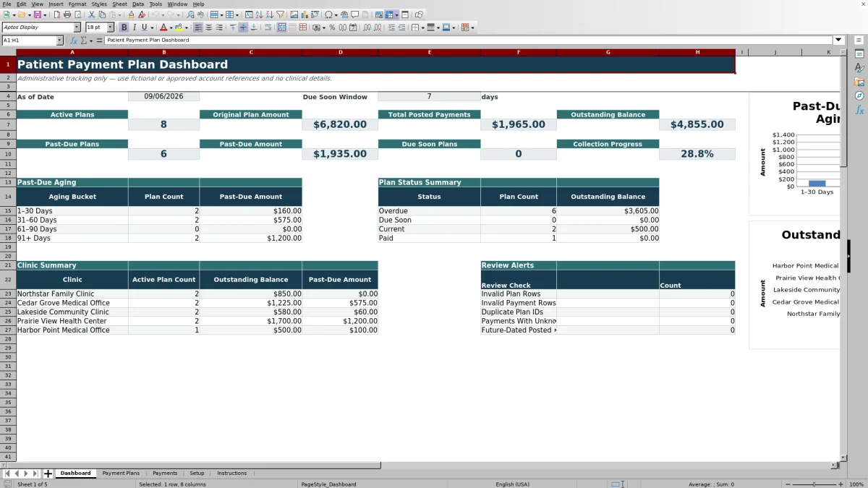This screenshot has height=488, width=868.
Task: Open the Data menu
Action: tap(138, 4)
